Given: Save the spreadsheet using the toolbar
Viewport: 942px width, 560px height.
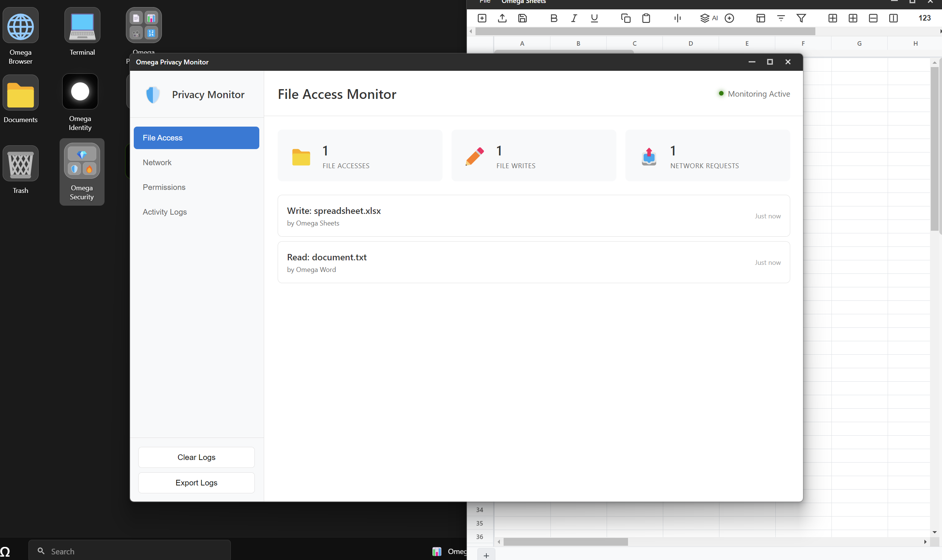Looking at the screenshot, I should (522, 18).
